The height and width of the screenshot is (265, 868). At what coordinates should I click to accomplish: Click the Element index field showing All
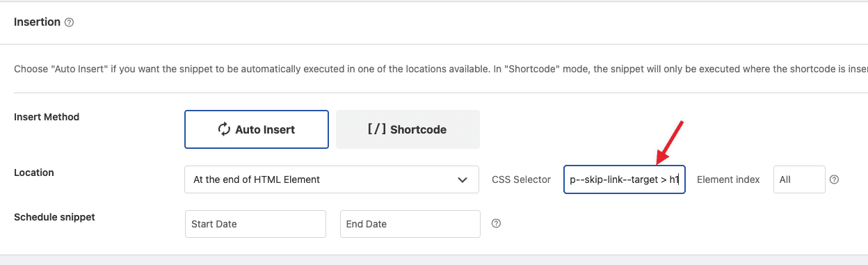[x=799, y=179]
